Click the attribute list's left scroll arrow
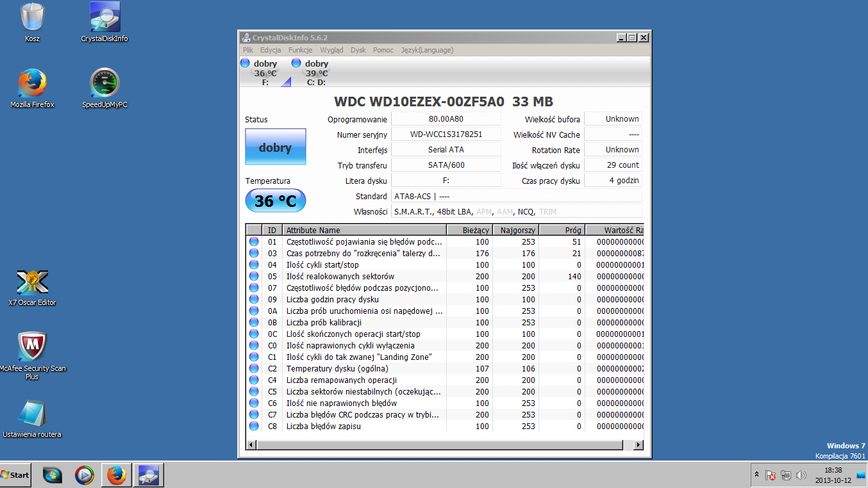Screen dimensions: 868x488 [x=251, y=444]
